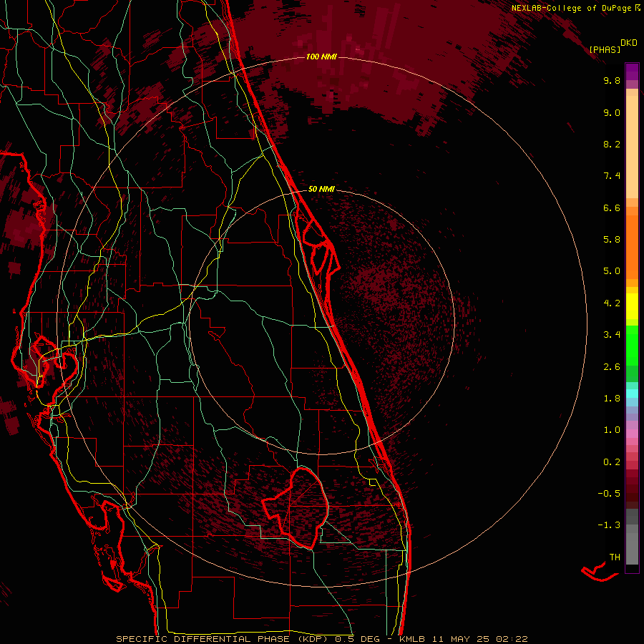The width and height of the screenshot is (644, 644).
Task: Click the TH label at legend bottom
Action: pyautogui.click(x=615, y=557)
